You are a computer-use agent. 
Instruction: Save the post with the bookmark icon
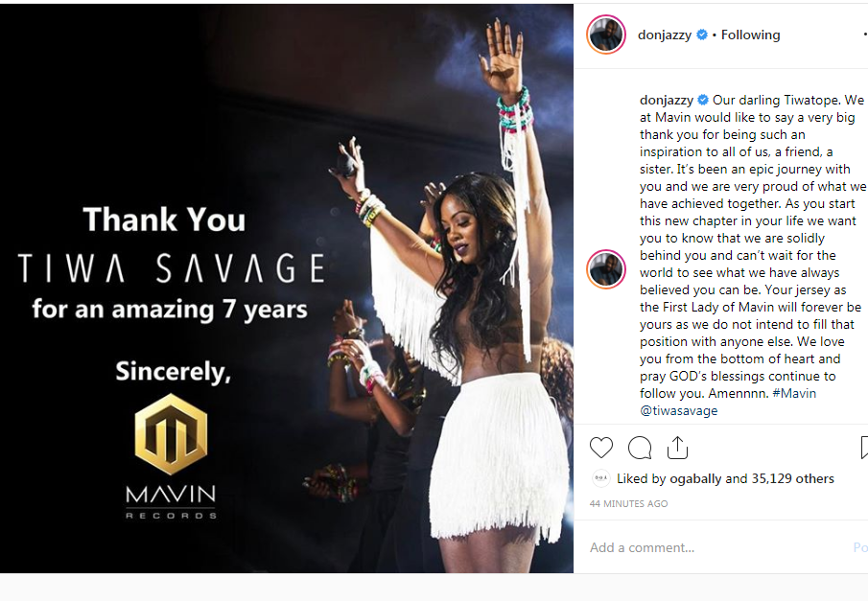click(864, 448)
